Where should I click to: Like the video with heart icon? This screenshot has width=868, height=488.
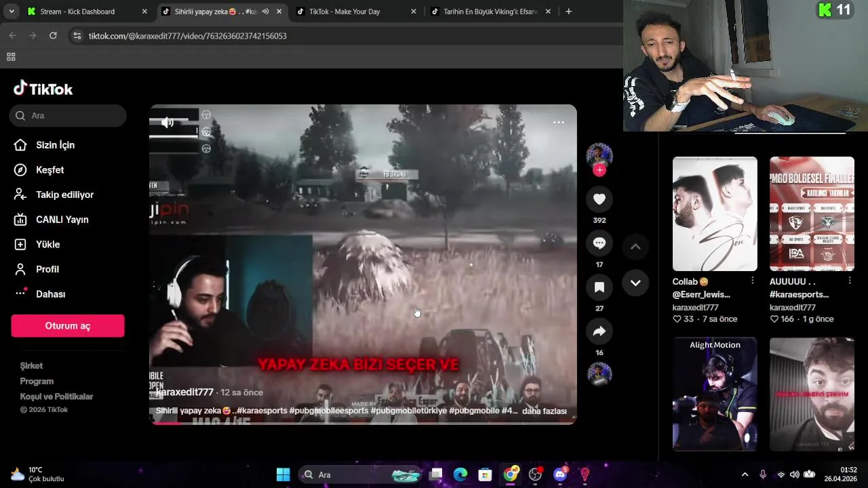(x=599, y=199)
